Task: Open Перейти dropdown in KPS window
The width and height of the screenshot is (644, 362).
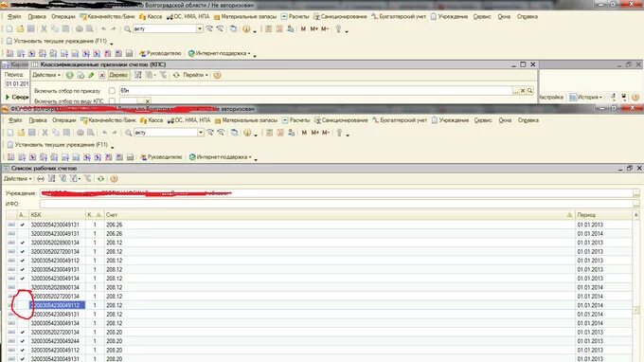Action: [195, 75]
